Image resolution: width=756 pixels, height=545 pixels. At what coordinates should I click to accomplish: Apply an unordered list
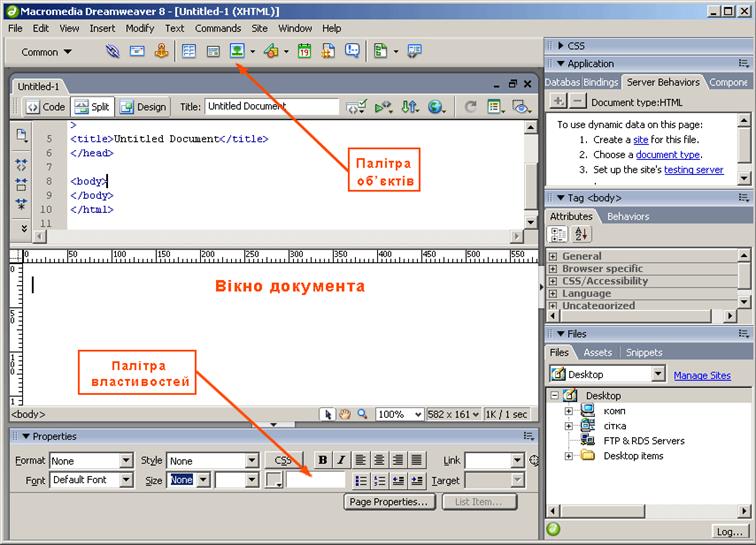[361, 480]
